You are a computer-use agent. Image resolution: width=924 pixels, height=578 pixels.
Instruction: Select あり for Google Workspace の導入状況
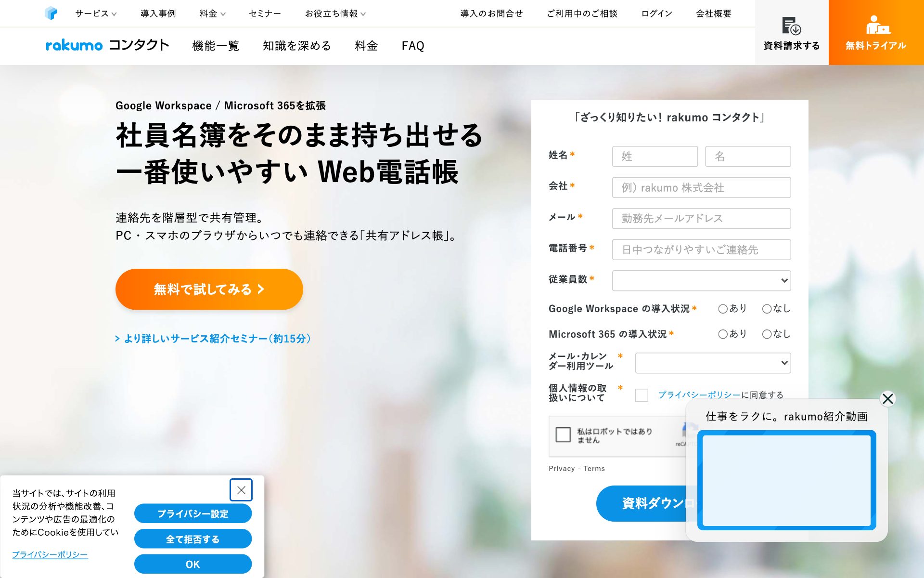click(722, 309)
